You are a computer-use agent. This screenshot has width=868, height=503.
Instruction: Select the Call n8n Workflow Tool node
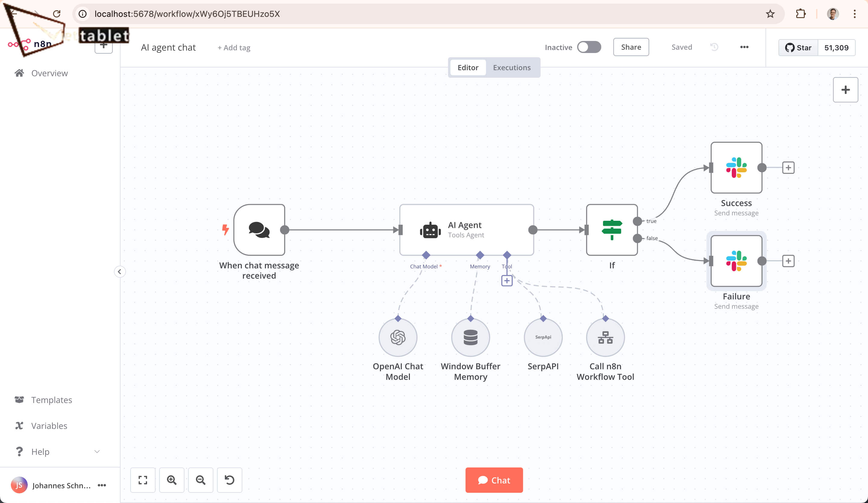(605, 337)
